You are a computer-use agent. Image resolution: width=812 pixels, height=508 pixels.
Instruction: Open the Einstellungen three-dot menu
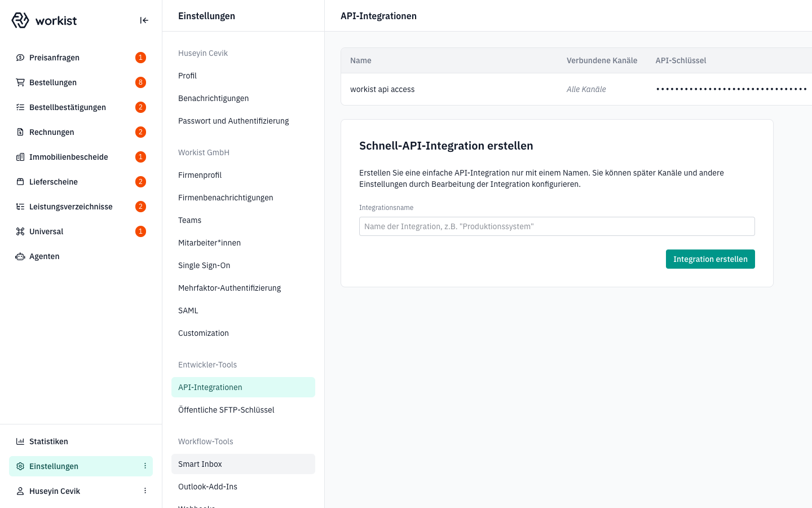point(145,466)
